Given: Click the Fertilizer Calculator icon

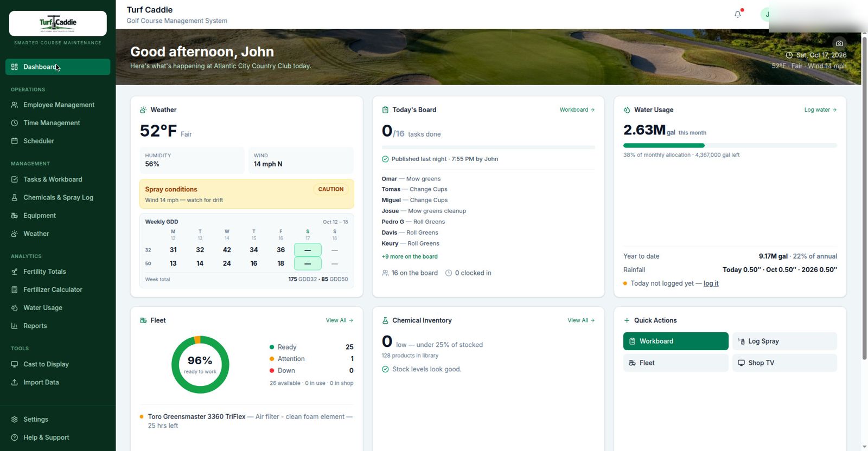Looking at the screenshot, I should point(15,290).
